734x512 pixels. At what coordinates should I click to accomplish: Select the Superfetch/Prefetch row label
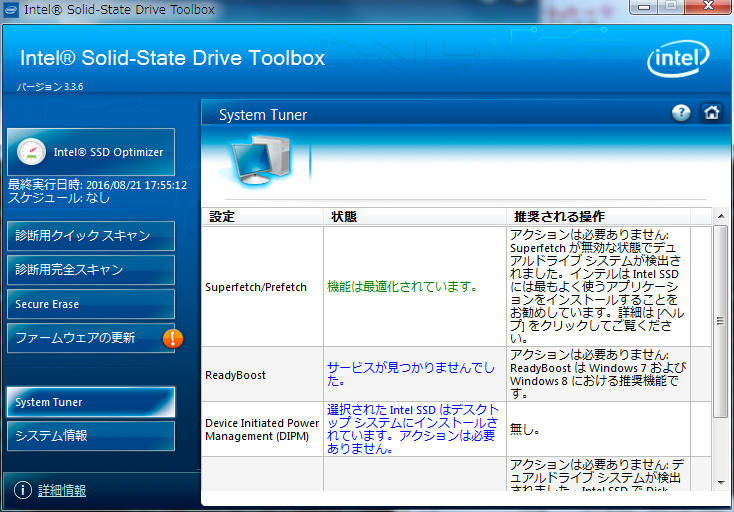[256, 287]
